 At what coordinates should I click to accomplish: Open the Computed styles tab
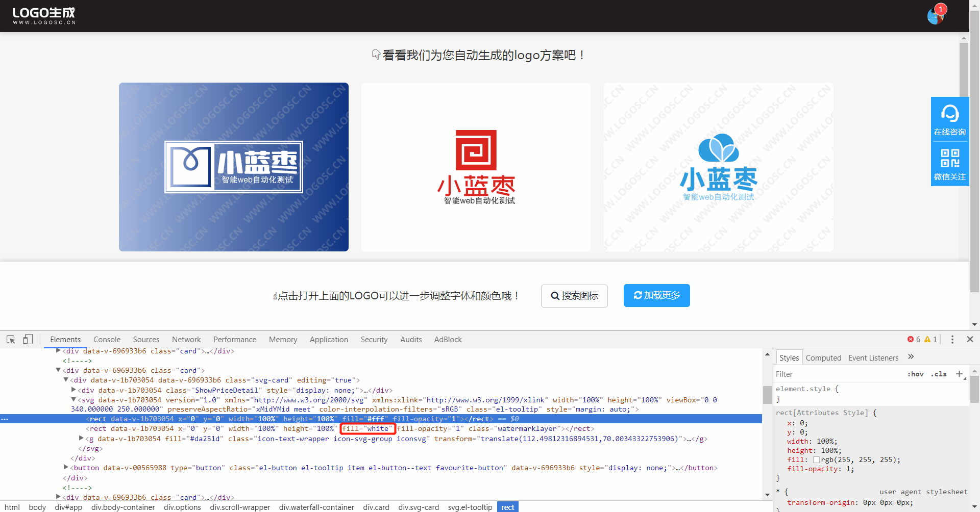pyautogui.click(x=823, y=357)
